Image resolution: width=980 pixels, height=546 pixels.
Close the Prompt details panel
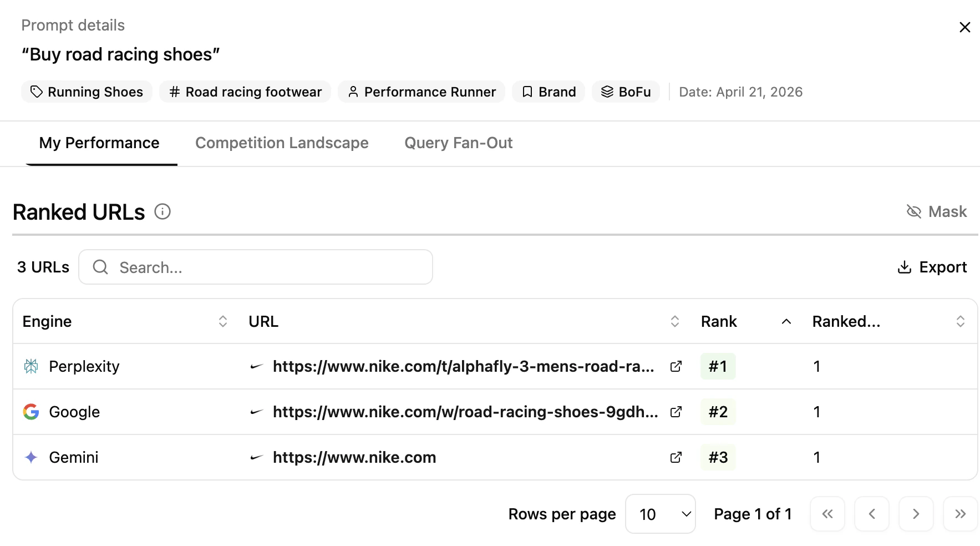coord(964,27)
